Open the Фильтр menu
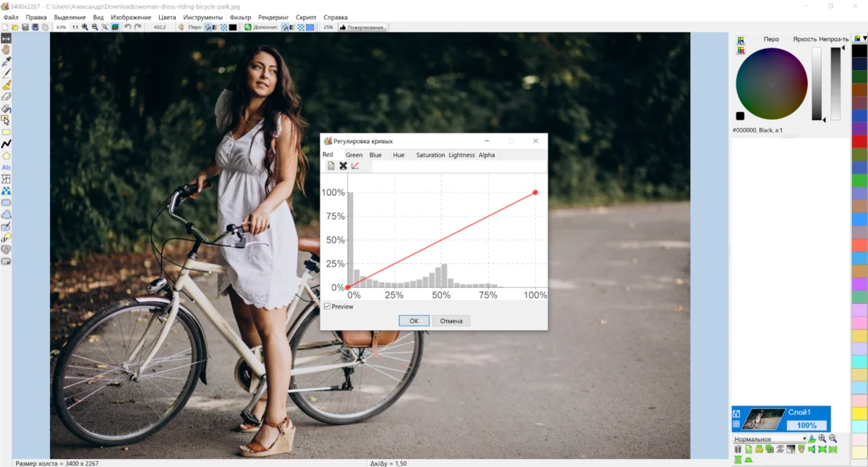 239,17
